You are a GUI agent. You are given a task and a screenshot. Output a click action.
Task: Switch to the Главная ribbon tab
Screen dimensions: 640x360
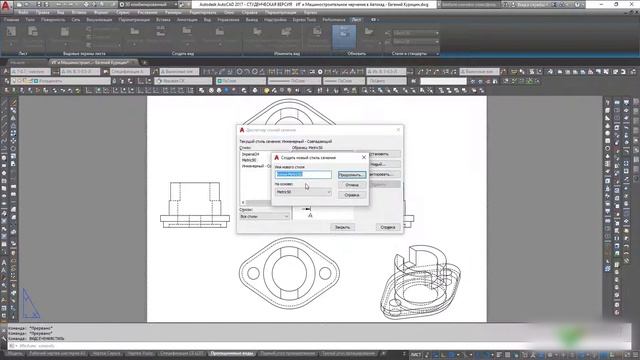(x=11, y=20)
